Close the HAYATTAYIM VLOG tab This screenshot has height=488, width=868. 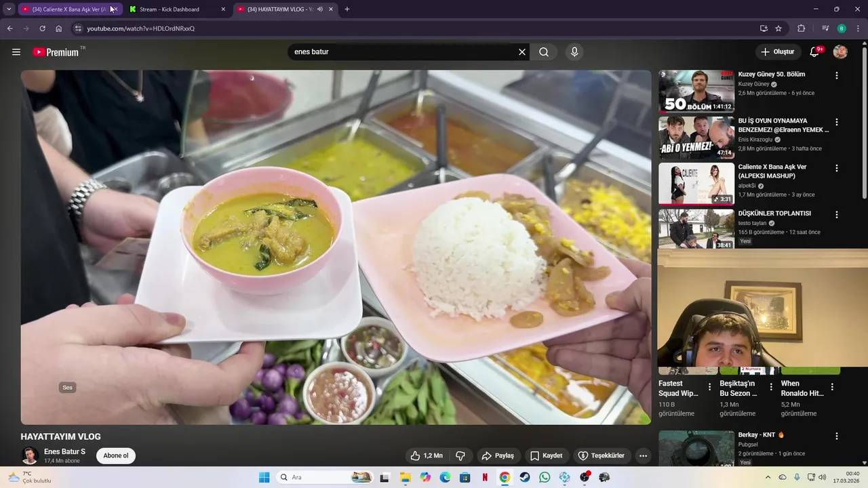coord(330,9)
